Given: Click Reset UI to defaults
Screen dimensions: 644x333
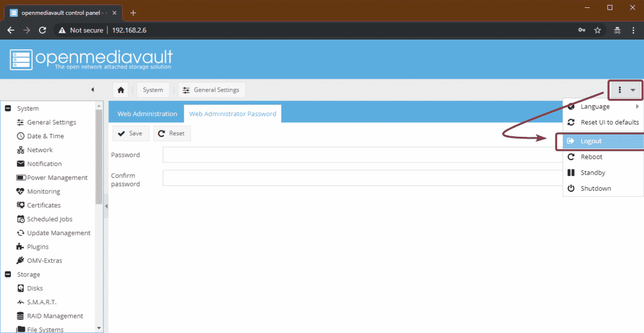Looking at the screenshot, I should pos(603,122).
